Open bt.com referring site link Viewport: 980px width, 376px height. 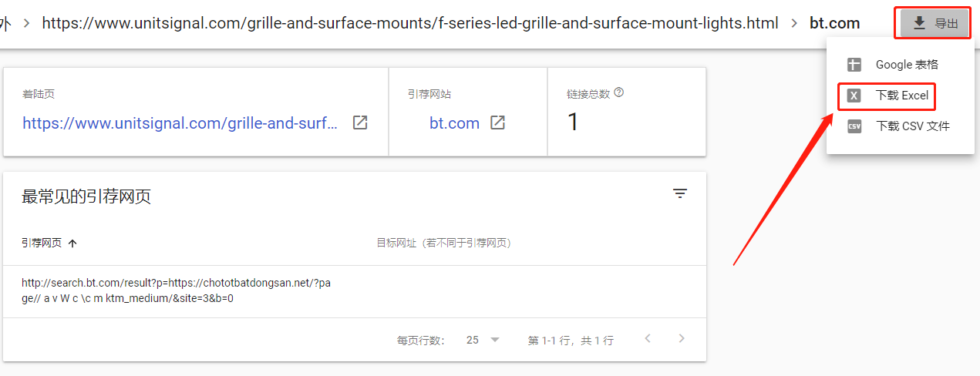coord(454,123)
